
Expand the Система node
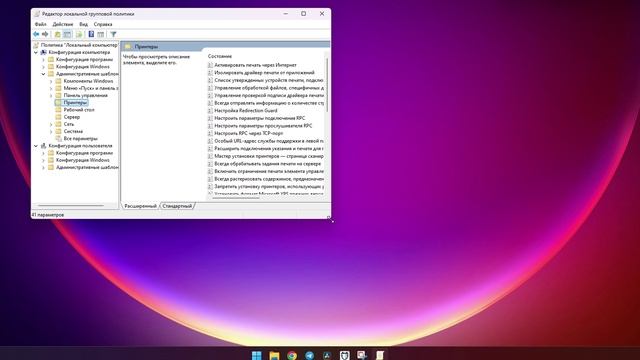(51, 131)
